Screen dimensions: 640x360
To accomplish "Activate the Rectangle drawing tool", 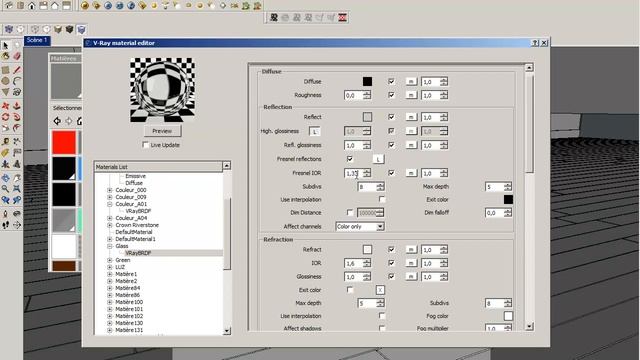I will point(5,70).
